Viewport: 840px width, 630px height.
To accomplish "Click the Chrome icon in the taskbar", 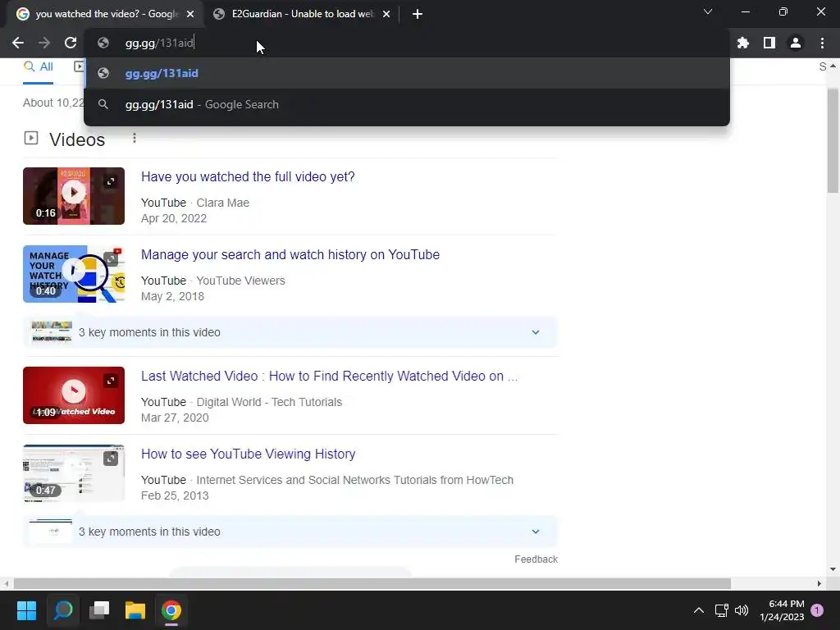I will (171, 610).
